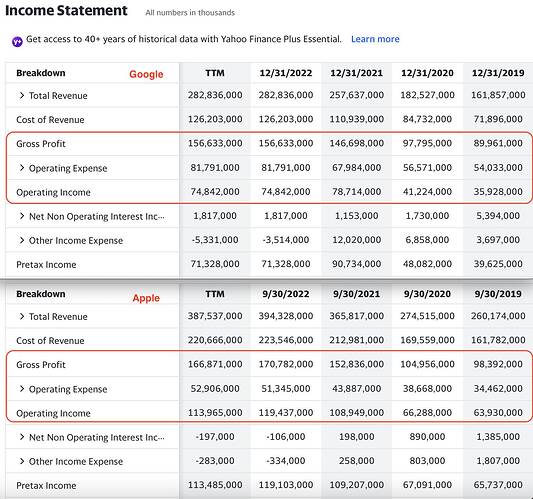Click the value 161,857,000
The image size is (533, 499).
pyautogui.click(x=498, y=95)
